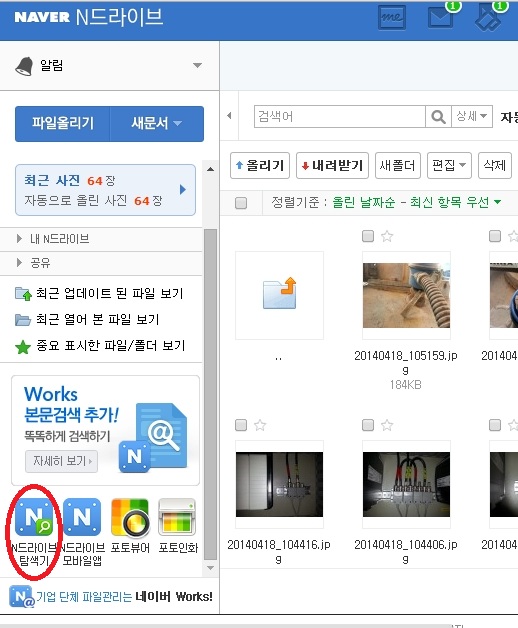The height and width of the screenshot is (628, 518).
Task: Expand the 내 N드라이브 tree node
Action: click(x=19, y=239)
